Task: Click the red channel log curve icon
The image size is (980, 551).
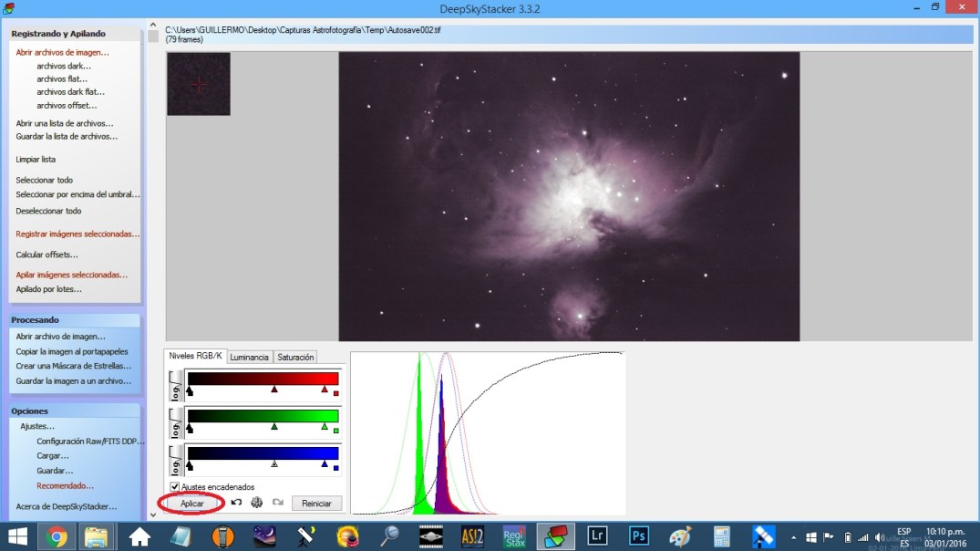Action: (x=175, y=385)
